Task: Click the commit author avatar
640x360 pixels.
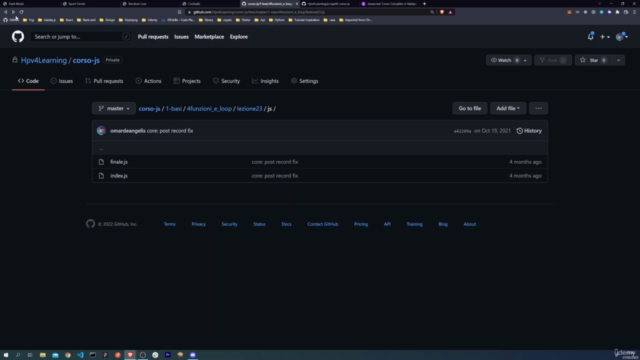Action: click(x=101, y=131)
